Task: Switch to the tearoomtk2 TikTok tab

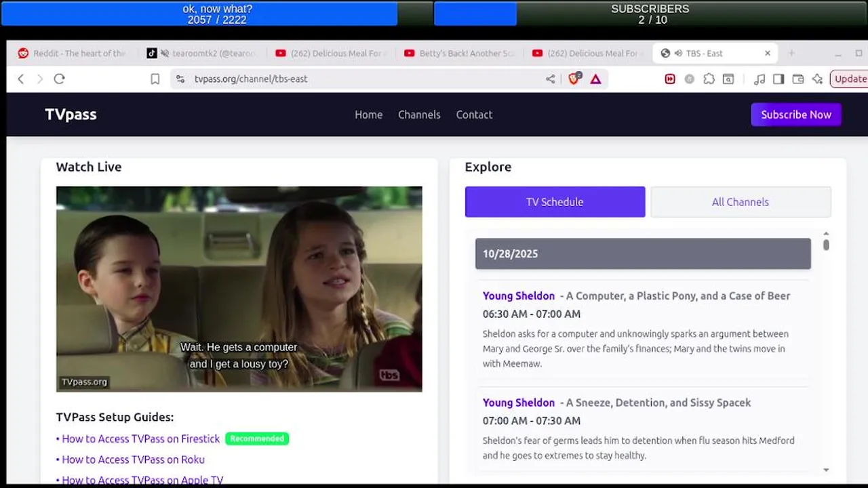Action: (201, 54)
